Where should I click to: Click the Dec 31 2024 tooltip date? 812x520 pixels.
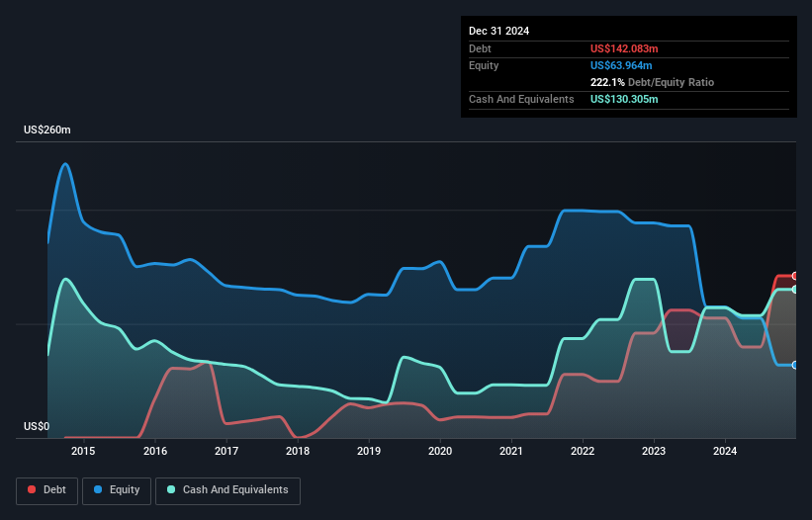(x=498, y=31)
